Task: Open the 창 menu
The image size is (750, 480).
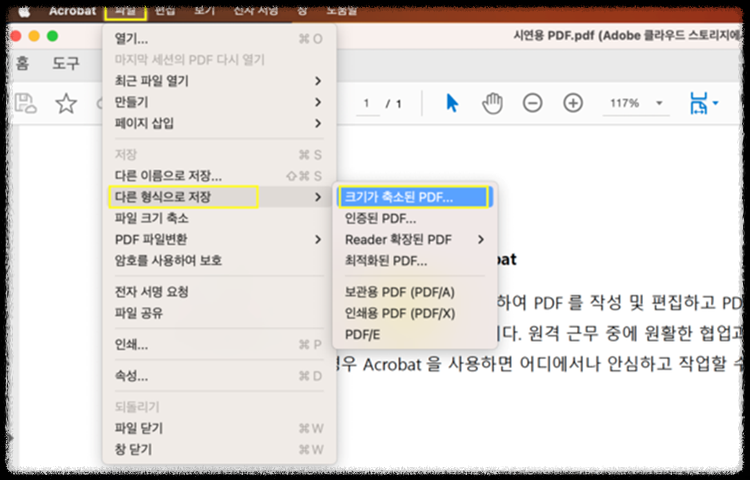Action: [x=302, y=11]
